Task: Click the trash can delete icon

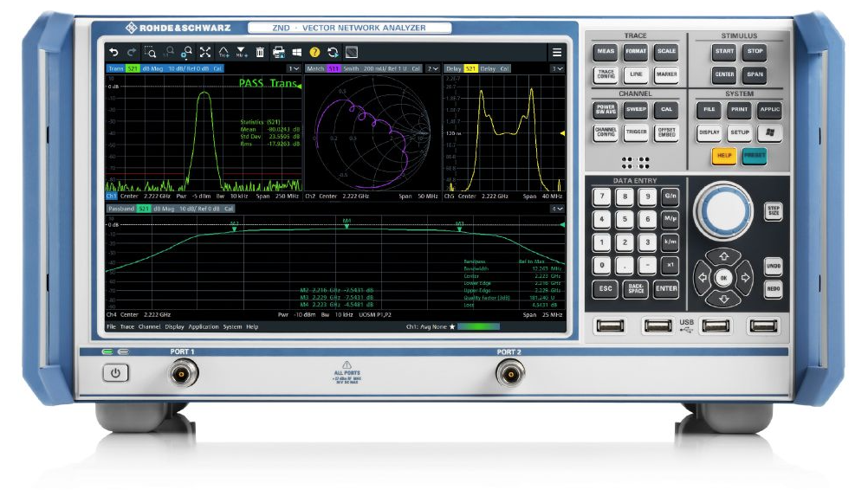Action: pyautogui.click(x=260, y=53)
